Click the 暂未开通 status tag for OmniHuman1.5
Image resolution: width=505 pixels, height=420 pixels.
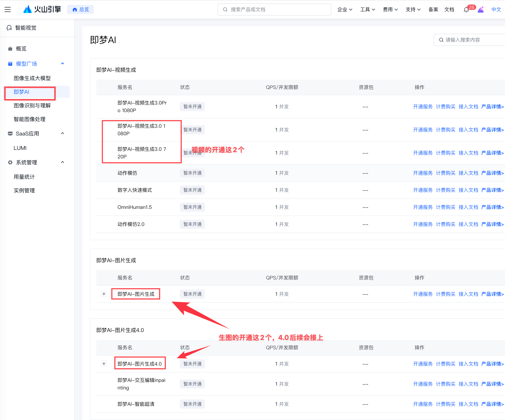192,207
